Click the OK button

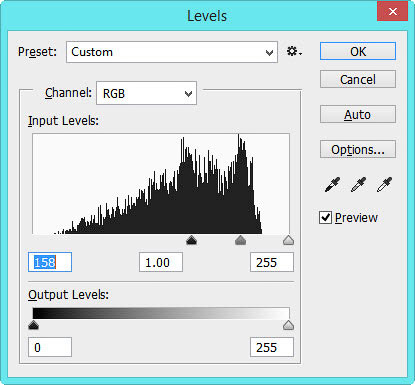358,51
